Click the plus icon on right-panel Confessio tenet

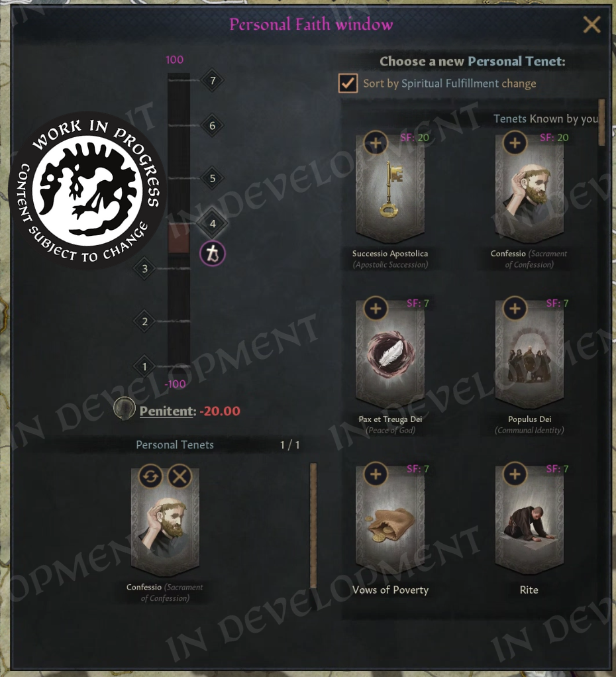click(515, 143)
